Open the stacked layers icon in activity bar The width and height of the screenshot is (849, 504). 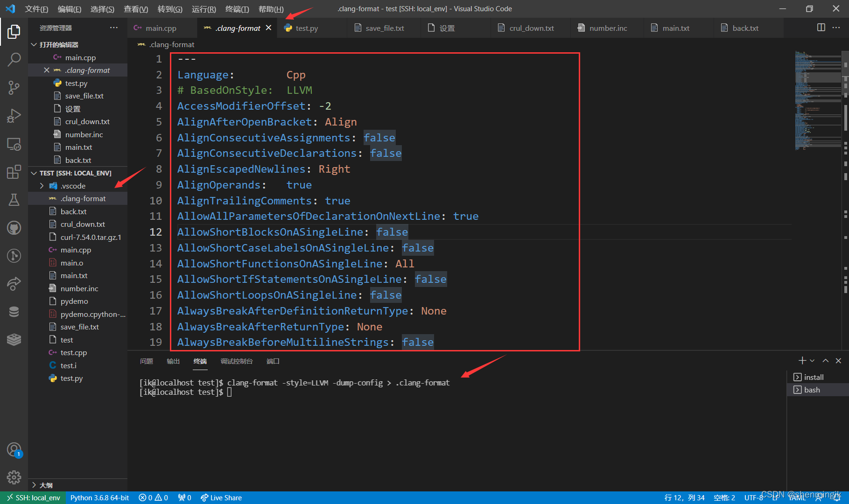point(14,340)
